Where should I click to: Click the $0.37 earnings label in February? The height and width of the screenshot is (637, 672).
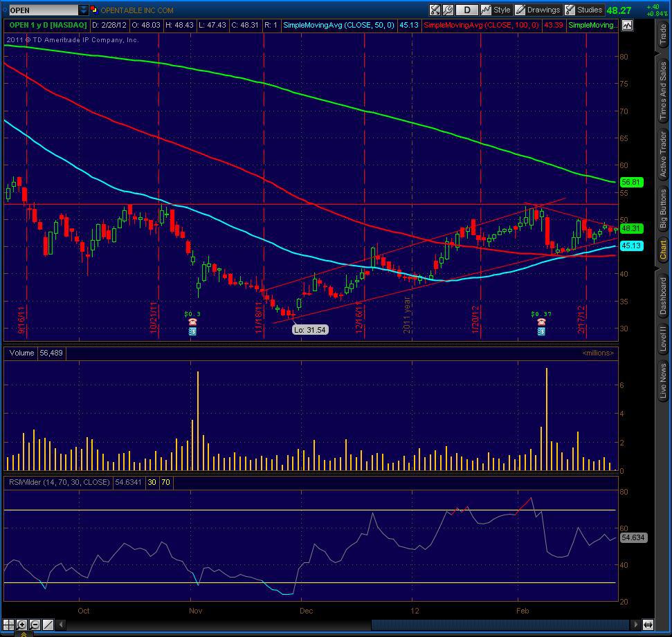point(541,314)
